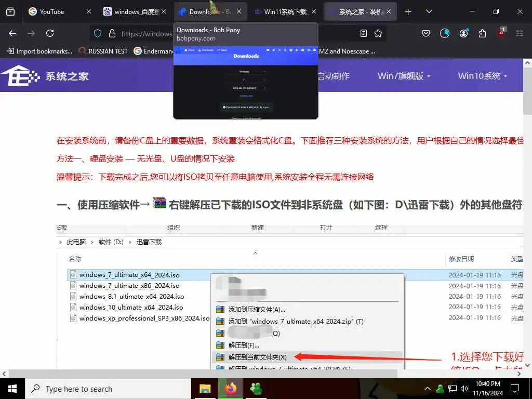The height and width of the screenshot is (399, 532).
Task: Click the windows_7_ultimate_x64_2024.iso file name
Action: tap(129, 275)
